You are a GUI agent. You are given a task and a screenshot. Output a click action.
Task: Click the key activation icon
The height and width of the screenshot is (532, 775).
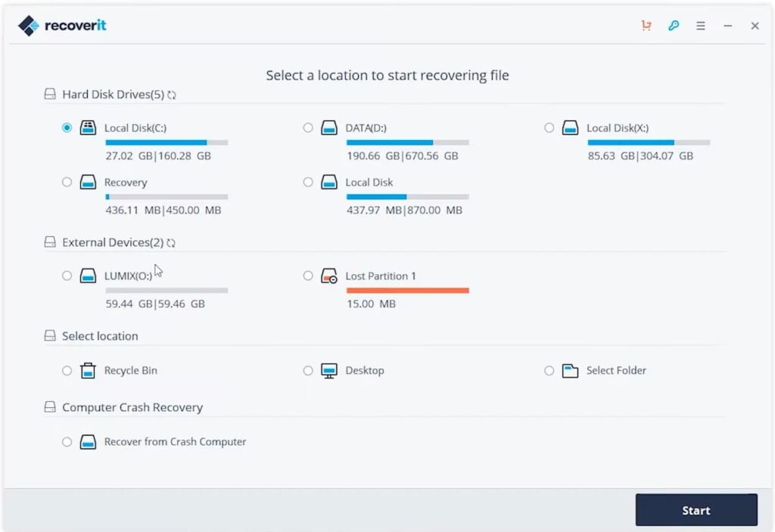pyautogui.click(x=674, y=25)
